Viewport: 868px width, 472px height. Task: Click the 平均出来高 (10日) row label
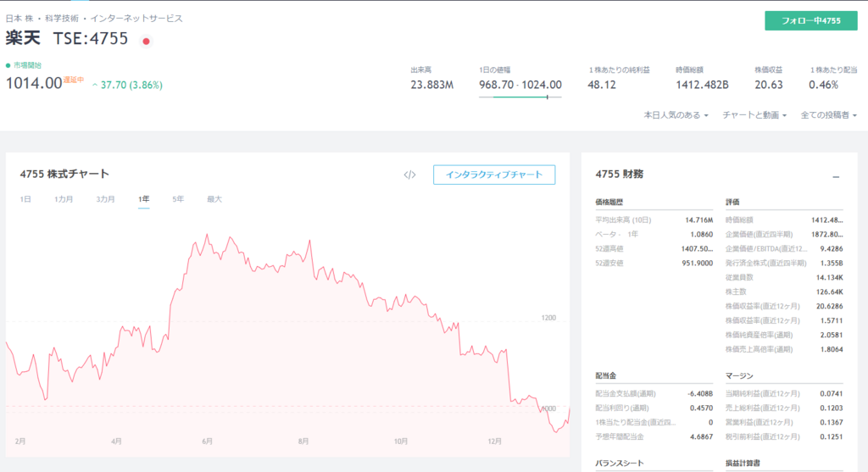tap(623, 220)
